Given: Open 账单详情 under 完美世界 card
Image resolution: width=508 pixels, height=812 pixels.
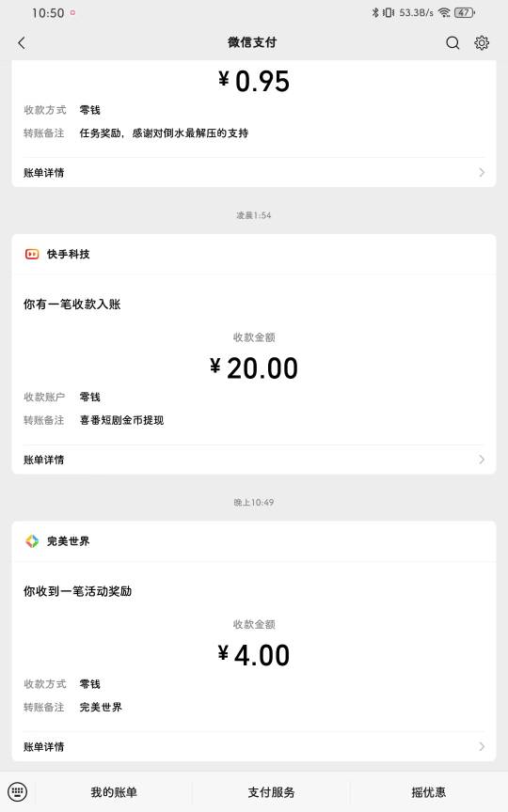Looking at the screenshot, I should (x=254, y=746).
